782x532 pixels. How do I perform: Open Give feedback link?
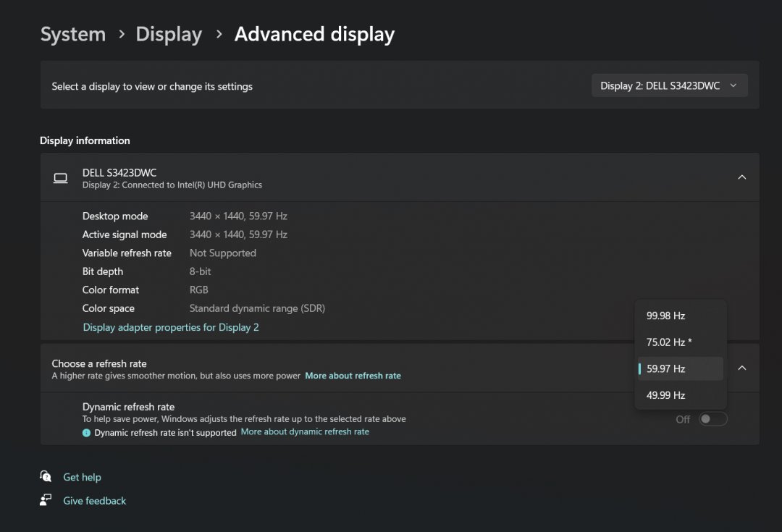[x=94, y=501]
